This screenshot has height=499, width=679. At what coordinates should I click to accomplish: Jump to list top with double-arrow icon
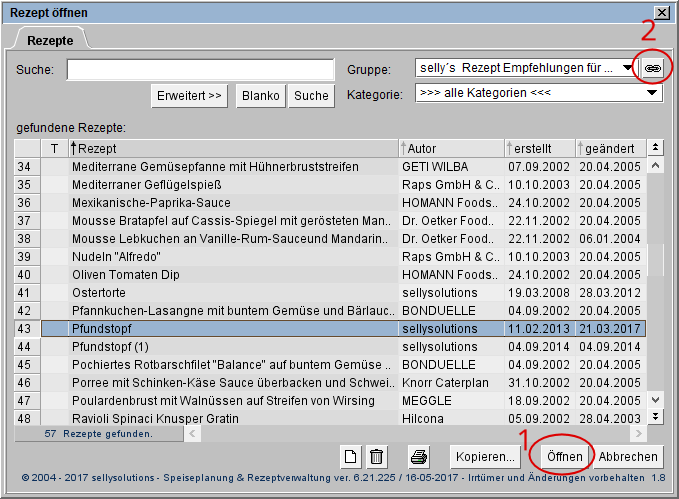coord(655,148)
